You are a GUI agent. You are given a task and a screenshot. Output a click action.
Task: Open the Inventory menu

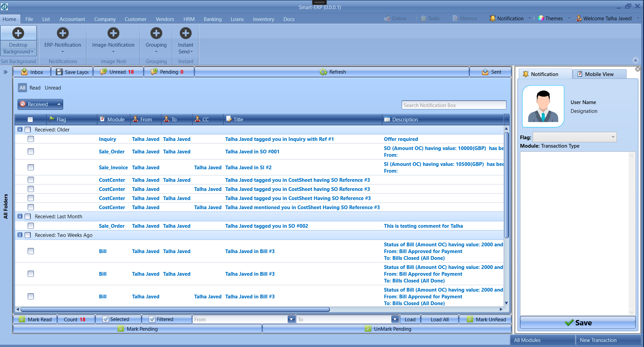point(263,19)
